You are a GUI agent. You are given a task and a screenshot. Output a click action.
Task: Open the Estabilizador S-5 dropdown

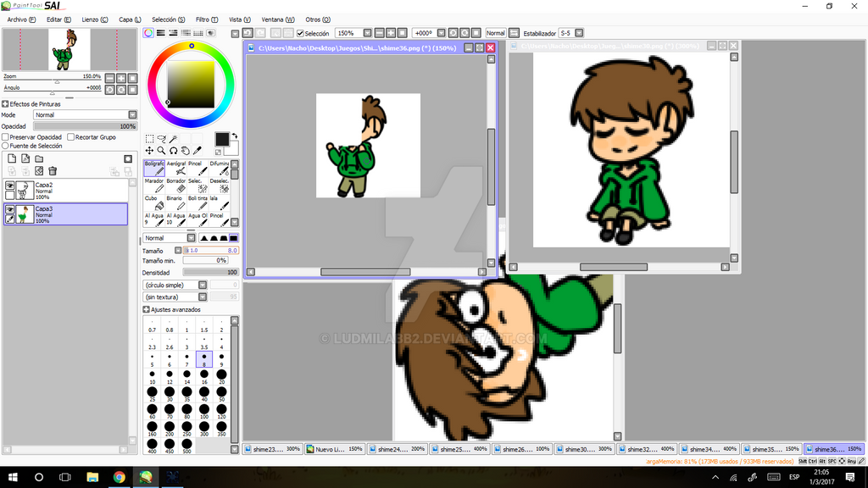pyautogui.click(x=579, y=33)
